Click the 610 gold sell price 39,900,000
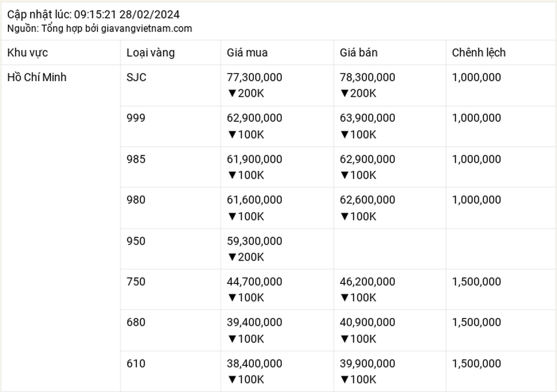The image size is (557, 392). click(367, 364)
